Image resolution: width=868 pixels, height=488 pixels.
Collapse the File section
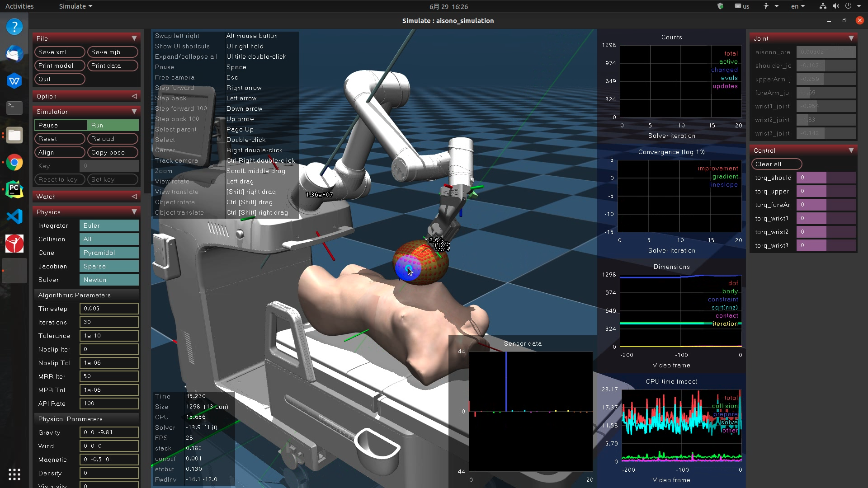coord(134,38)
